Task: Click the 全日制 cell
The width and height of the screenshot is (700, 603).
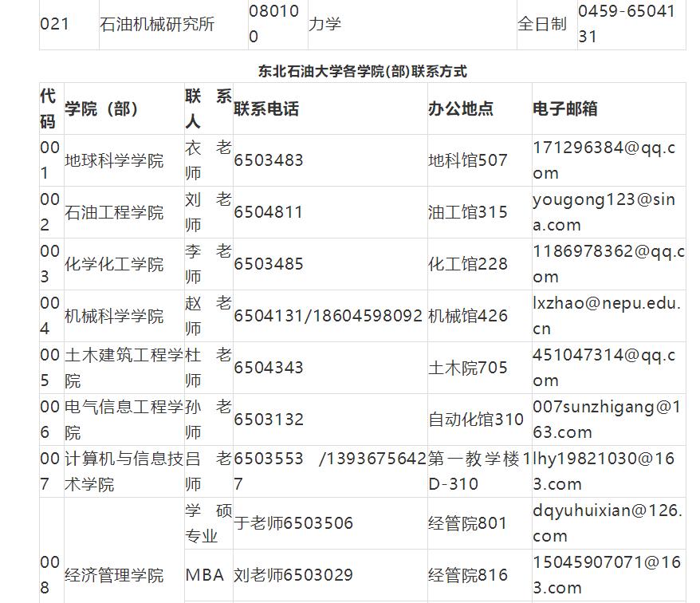Action: pos(542,24)
